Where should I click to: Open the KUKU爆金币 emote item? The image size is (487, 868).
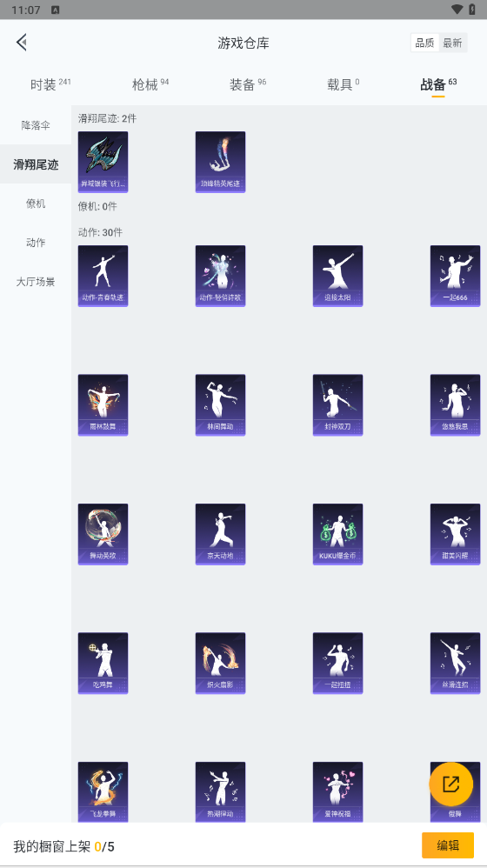(337, 534)
